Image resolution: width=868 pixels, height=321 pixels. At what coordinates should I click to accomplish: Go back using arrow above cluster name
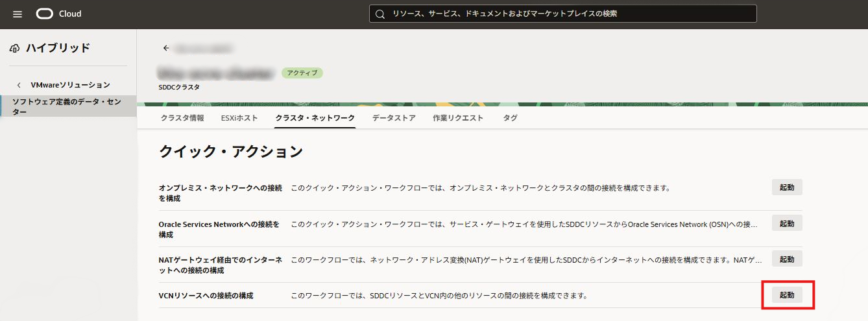(166, 48)
